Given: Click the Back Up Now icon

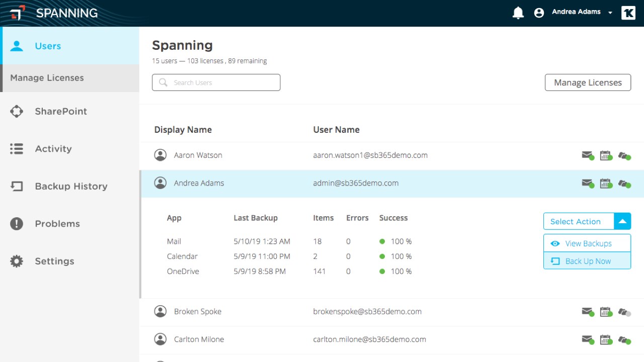Looking at the screenshot, I should pos(555,261).
